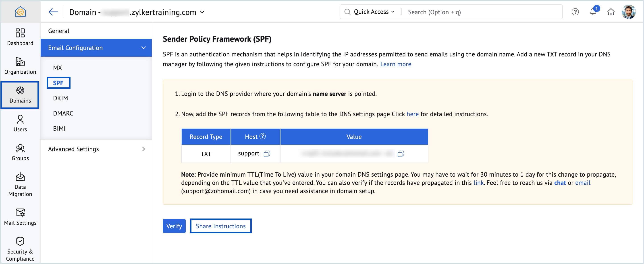
Task: Select the DMARC menu item
Action: [63, 113]
